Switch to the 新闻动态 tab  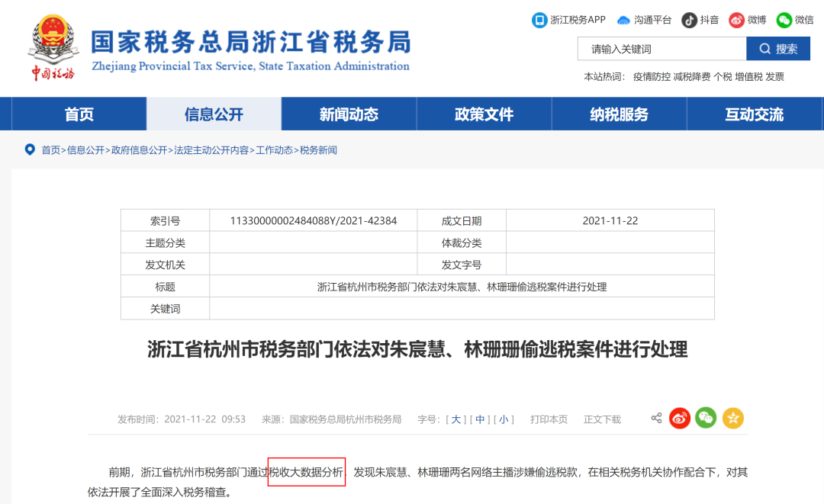(349, 114)
